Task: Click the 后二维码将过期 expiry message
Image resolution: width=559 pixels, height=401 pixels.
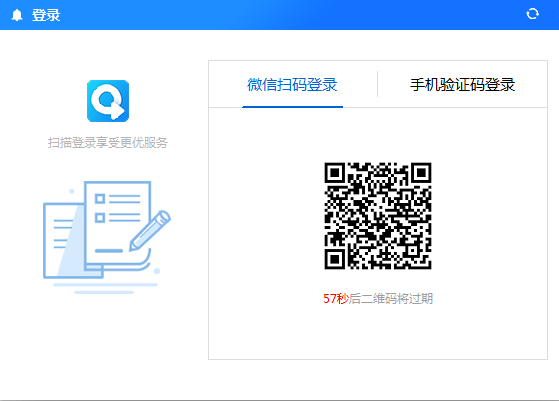Action: (391, 298)
